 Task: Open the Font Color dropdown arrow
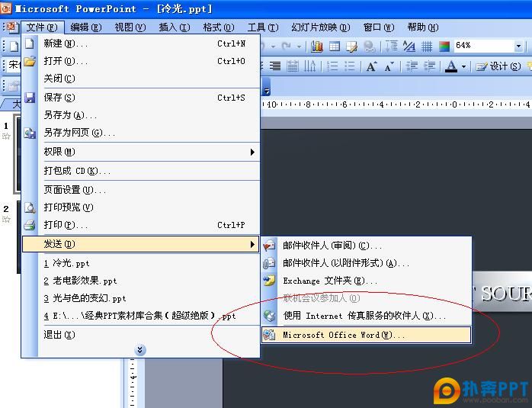click(x=463, y=66)
